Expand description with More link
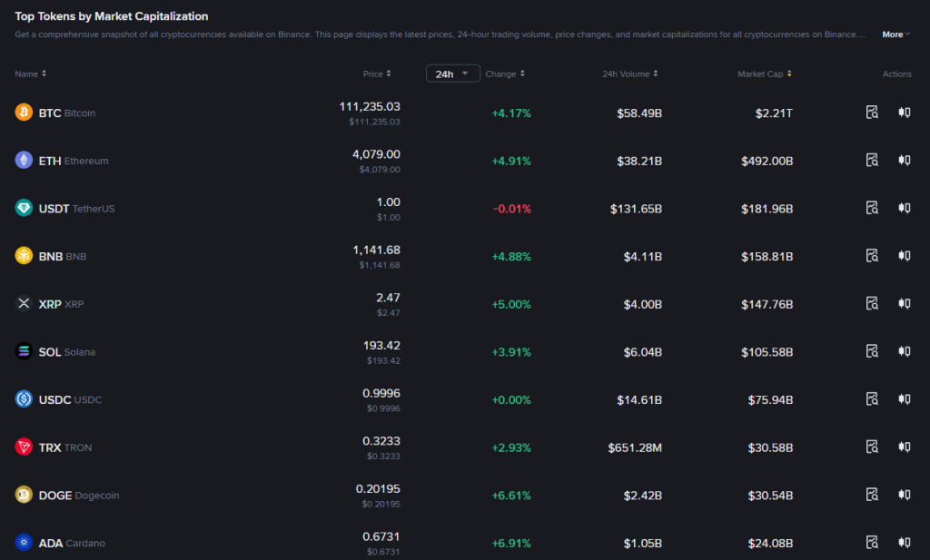This screenshot has width=930, height=560. pos(895,34)
